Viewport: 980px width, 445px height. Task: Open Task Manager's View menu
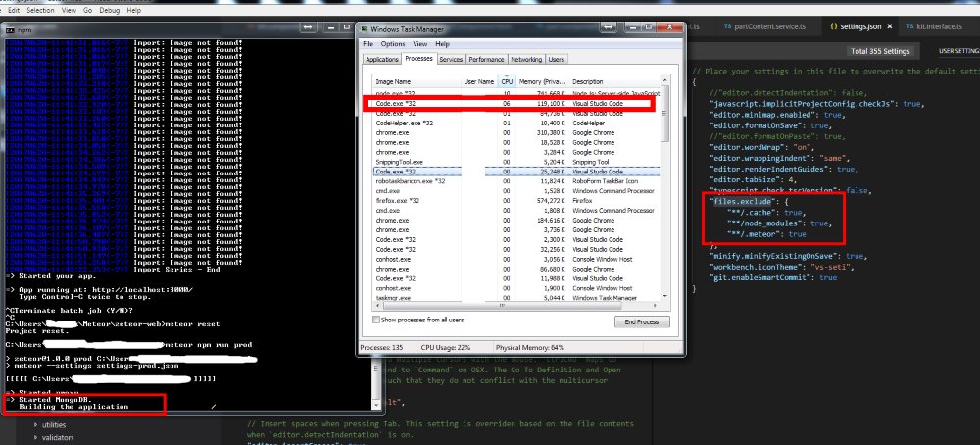coord(420,44)
